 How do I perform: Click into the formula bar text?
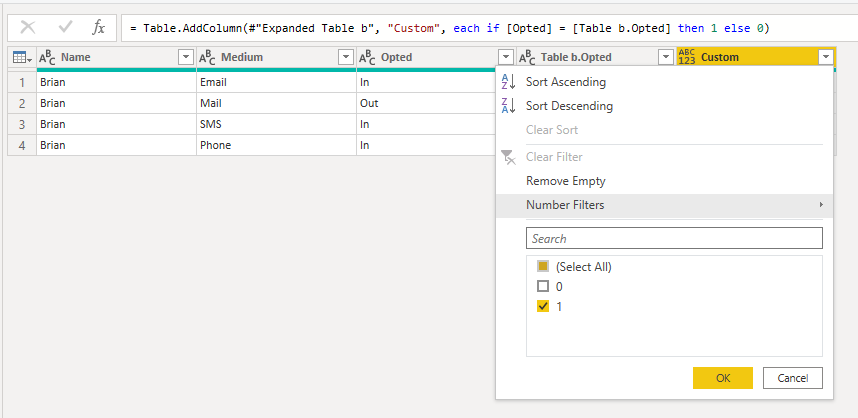(x=449, y=28)
